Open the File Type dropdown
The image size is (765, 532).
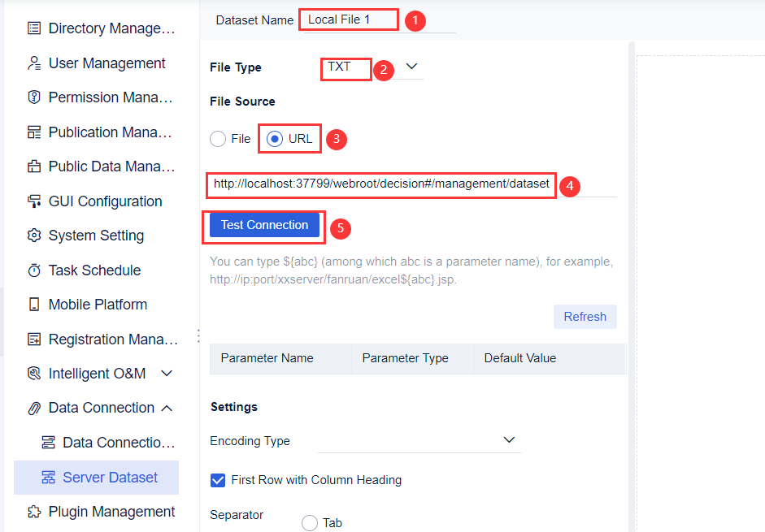coord(411,67)
